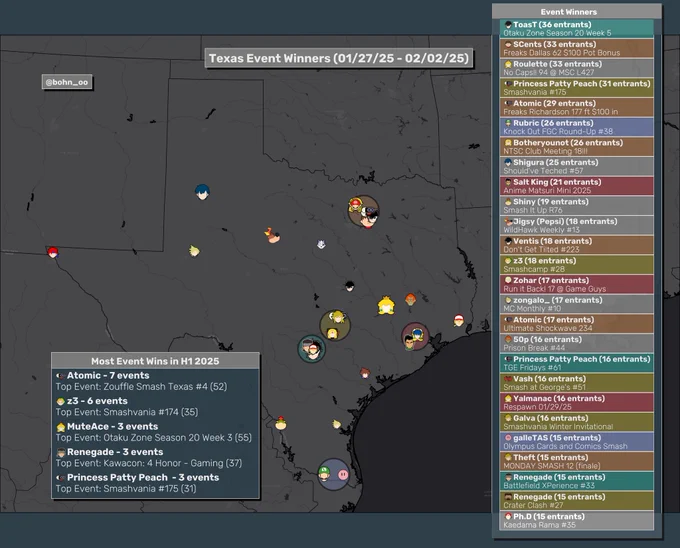Click the @bohn_oo handle label
This screenshot has width=680, height=548.
(x=67, y=82)
